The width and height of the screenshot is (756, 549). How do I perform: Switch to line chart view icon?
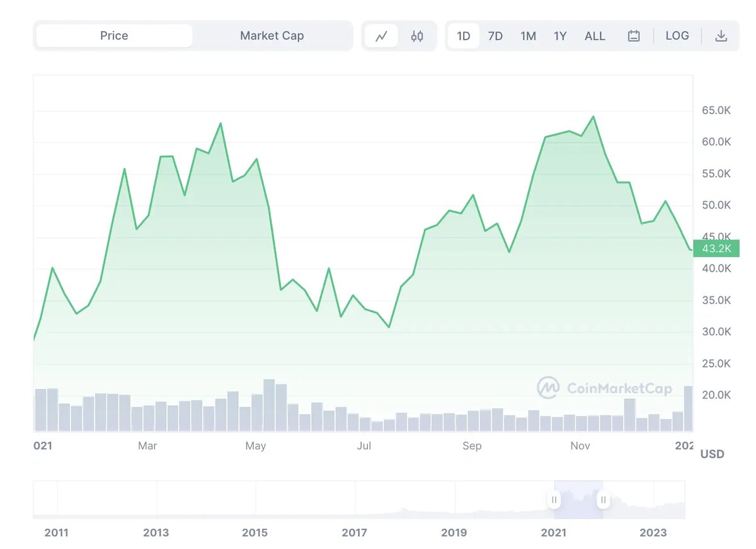point(381,36)
